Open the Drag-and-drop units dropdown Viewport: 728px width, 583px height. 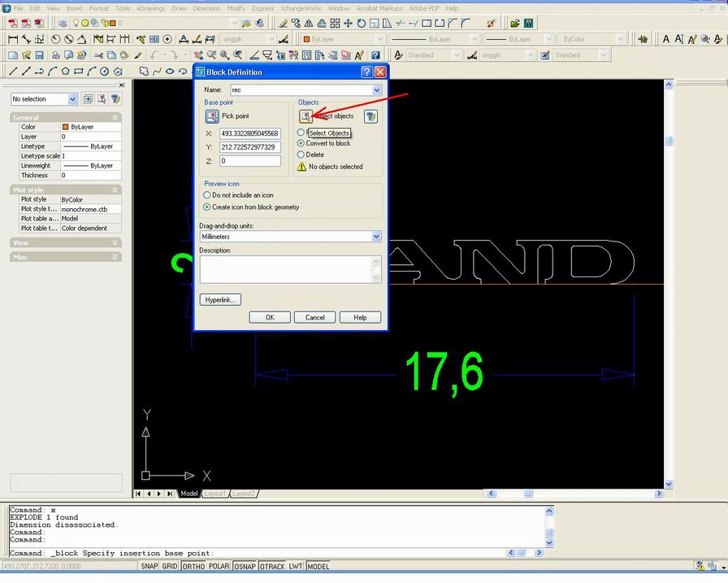(x=375, y=237)
